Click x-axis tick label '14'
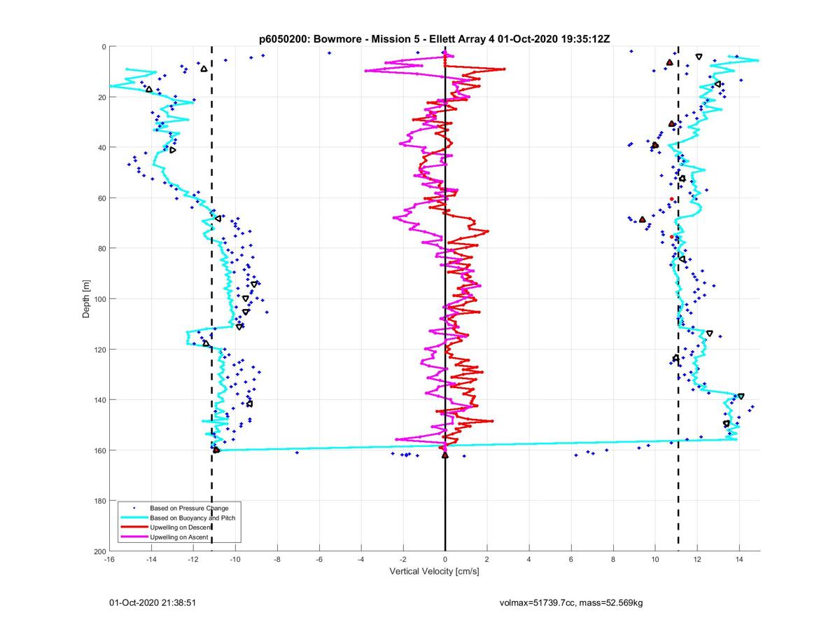This screenshot has height=620, width=840. point(739,560)
